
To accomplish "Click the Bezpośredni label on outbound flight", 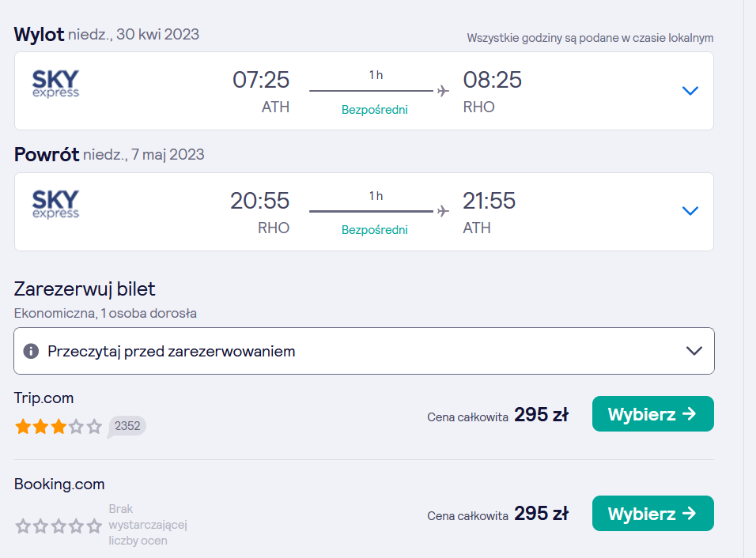I will click(375, 110).
